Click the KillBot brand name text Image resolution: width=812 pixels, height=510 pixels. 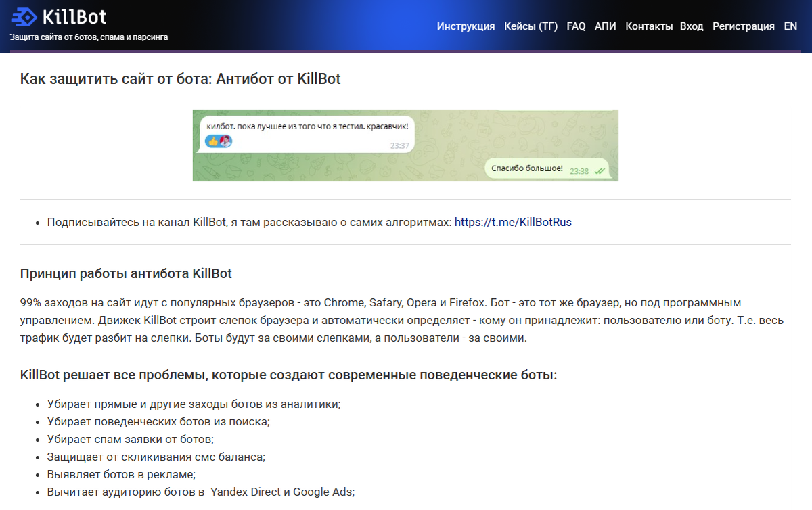(74, 16)
